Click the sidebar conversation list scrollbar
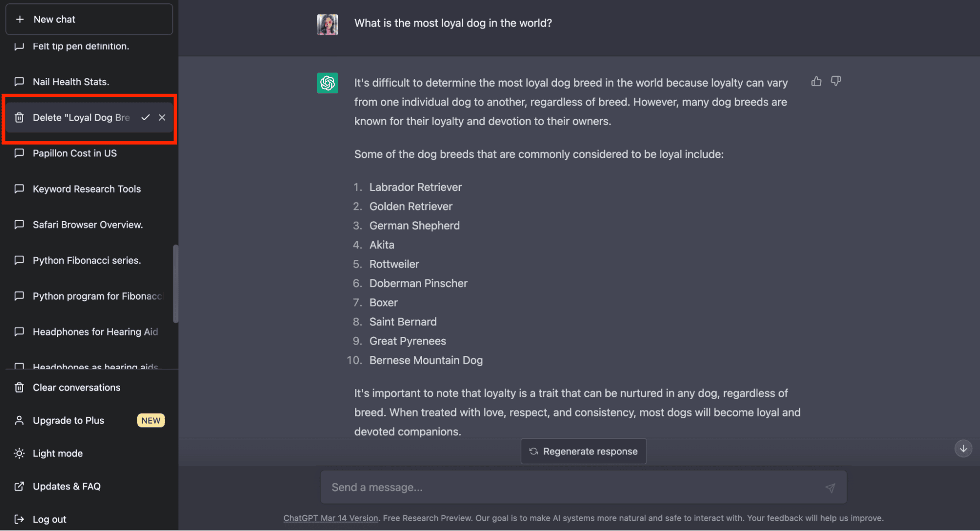 [x=176, y=284]
